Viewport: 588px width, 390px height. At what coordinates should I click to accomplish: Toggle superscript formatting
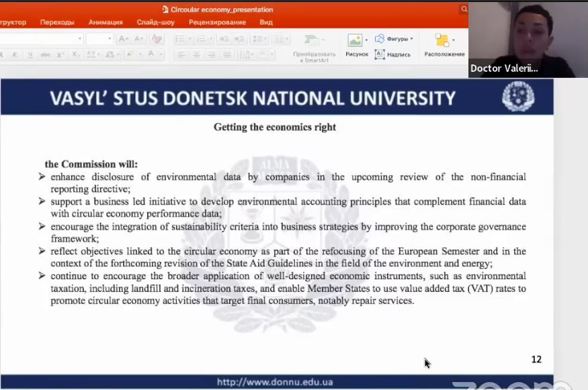pos(60,54)
